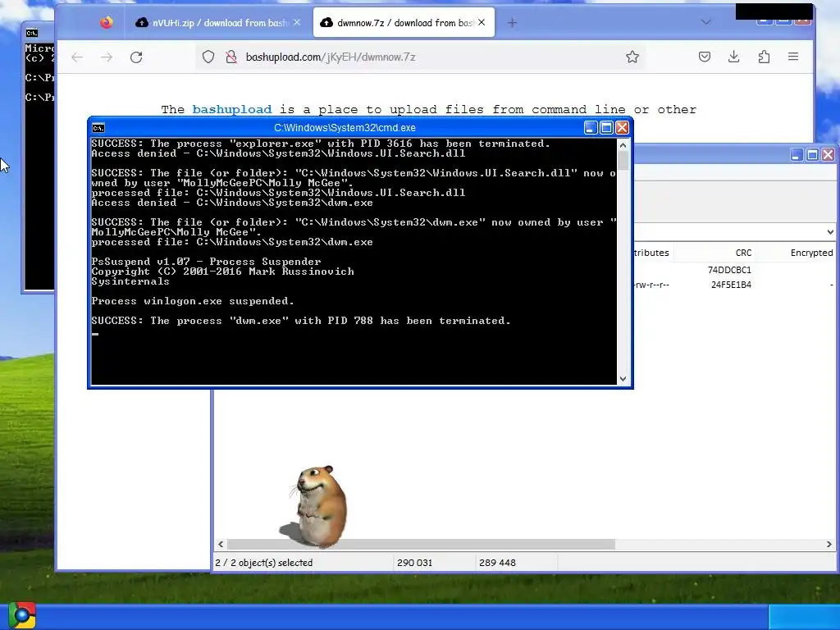Open a new Firefox tab
The height and width of the screenshot is (630, 840).
512,22
